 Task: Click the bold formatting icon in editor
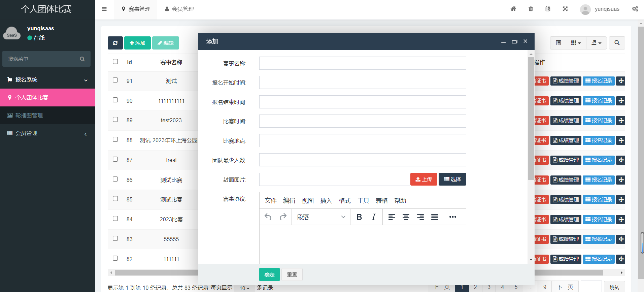tap(359, 217)
